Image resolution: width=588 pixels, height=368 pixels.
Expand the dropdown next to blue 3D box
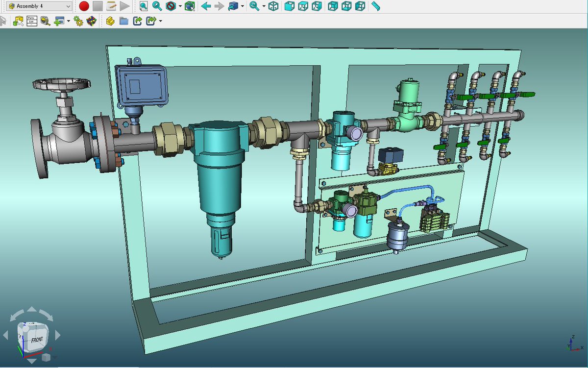pos(243,7)
